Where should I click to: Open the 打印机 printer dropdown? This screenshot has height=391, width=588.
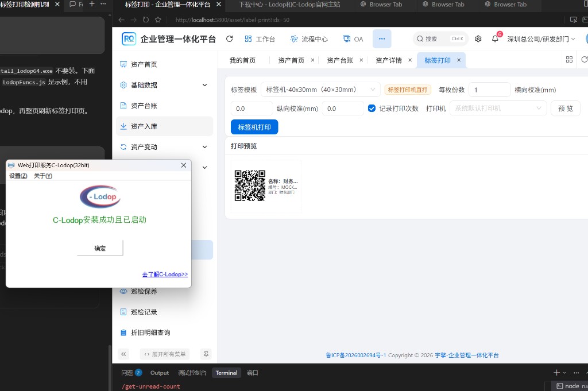498,109
